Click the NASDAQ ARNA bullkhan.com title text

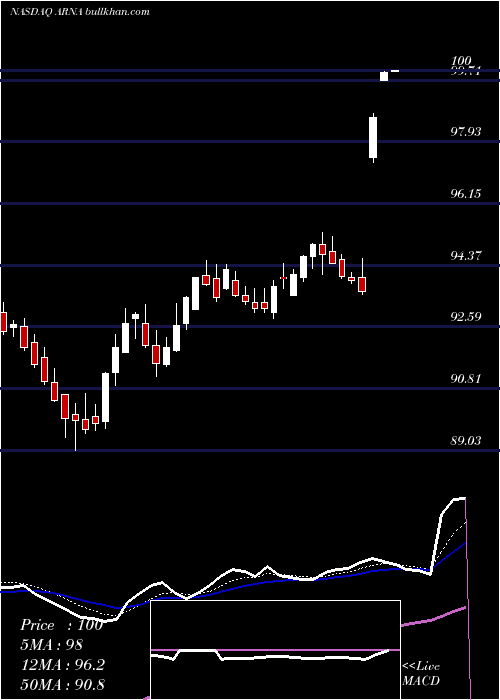click(x=79, y=12)
